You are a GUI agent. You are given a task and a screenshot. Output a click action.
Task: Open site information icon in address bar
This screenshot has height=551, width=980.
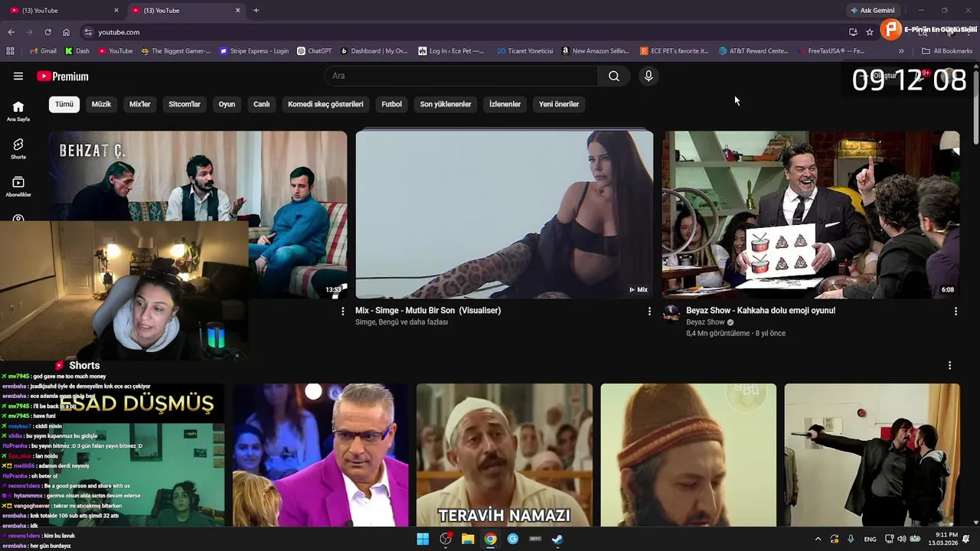point(88,32)
